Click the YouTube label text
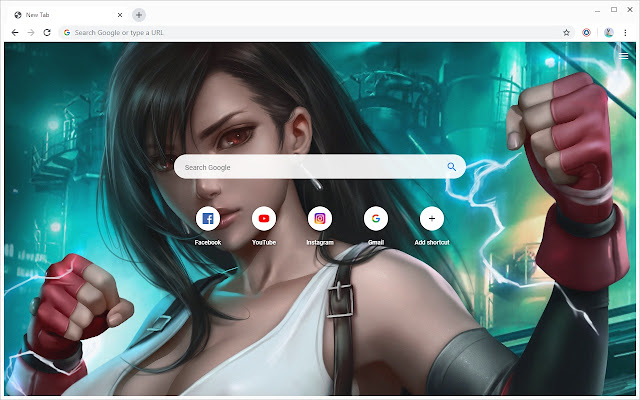Viewport: 640px width, 400px height. pyautogui.click(x=264, y=242)
